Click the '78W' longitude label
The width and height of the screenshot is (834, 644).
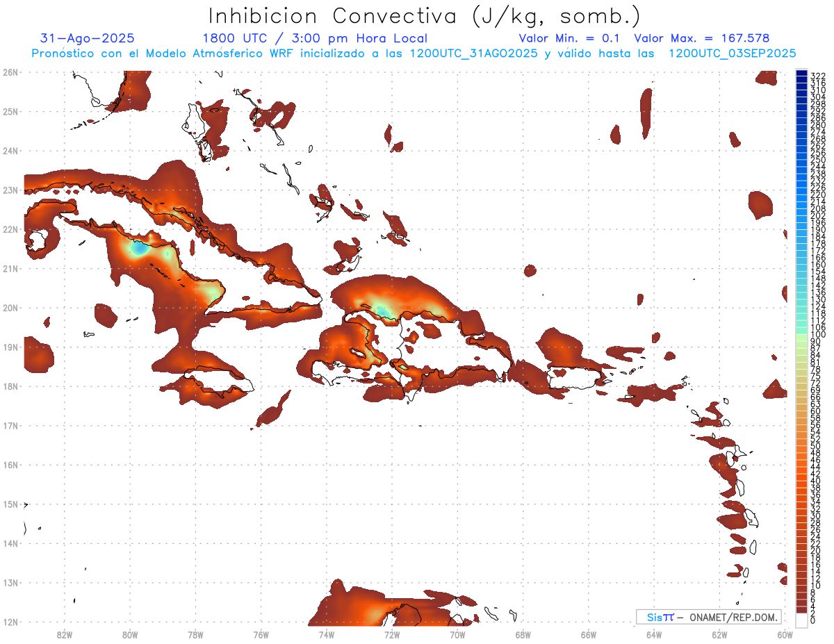point(195,634)
